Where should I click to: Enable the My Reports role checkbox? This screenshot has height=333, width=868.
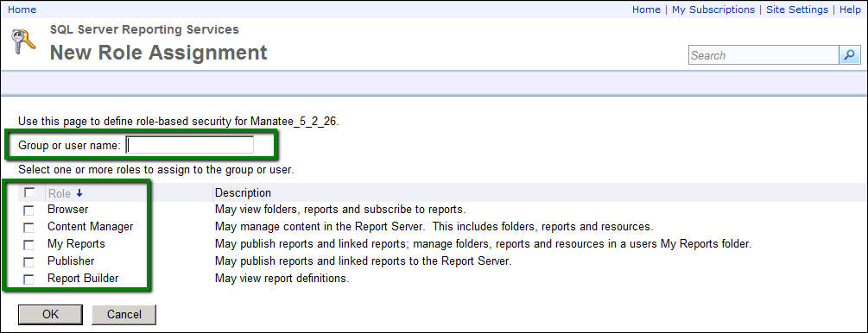click(x=29, y=244)
